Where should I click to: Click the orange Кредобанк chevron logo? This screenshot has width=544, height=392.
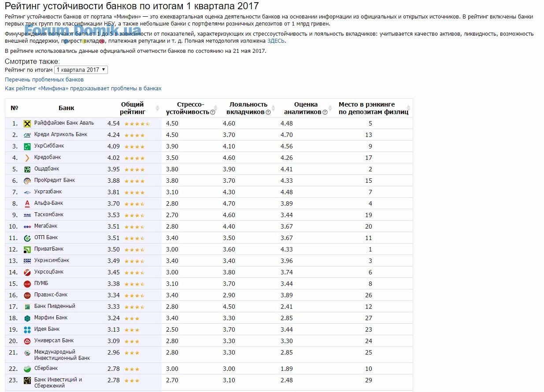click(27, 158)
